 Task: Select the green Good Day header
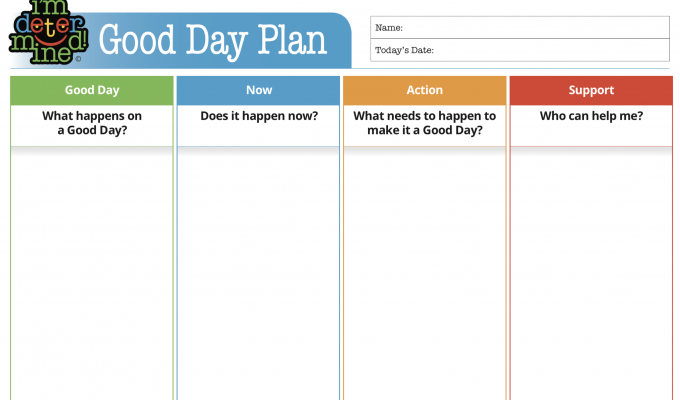92,90
